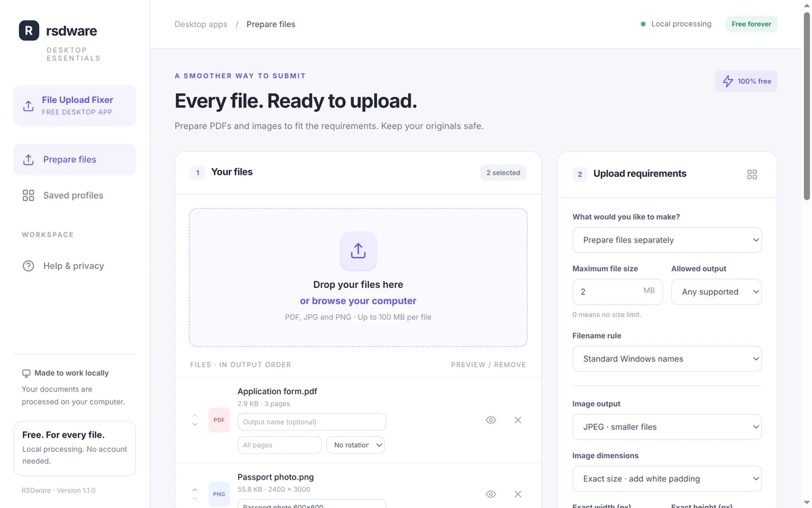The height and width of the screenshot is (508, 812).
Task: Open Help & privacy in the sidebar
Action: 74,266
